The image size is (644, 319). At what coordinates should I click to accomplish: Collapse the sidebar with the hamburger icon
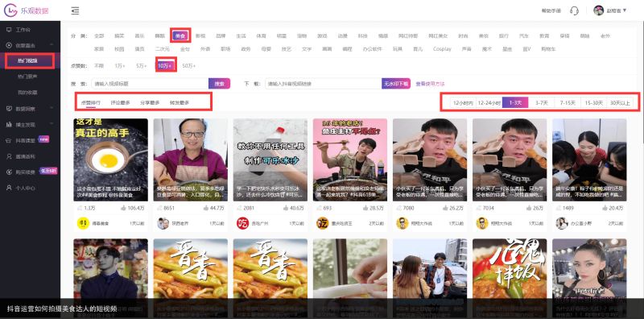(x=75, y=10)
